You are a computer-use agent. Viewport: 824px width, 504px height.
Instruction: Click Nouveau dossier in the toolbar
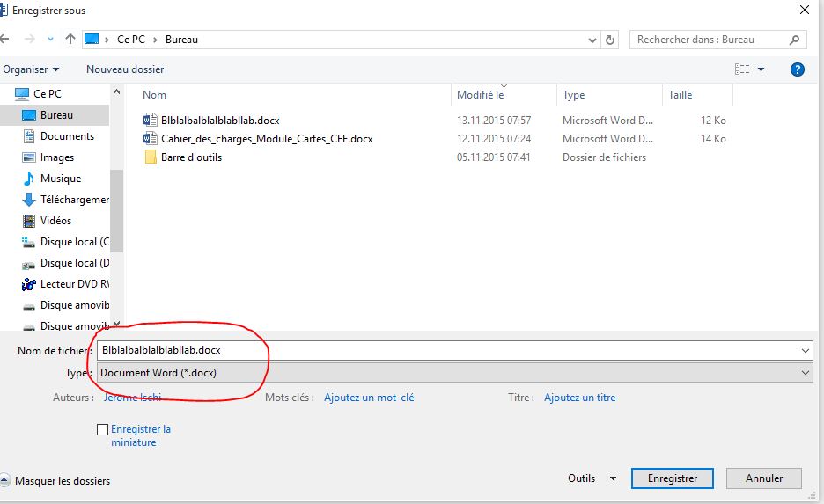tap(125, 69)
